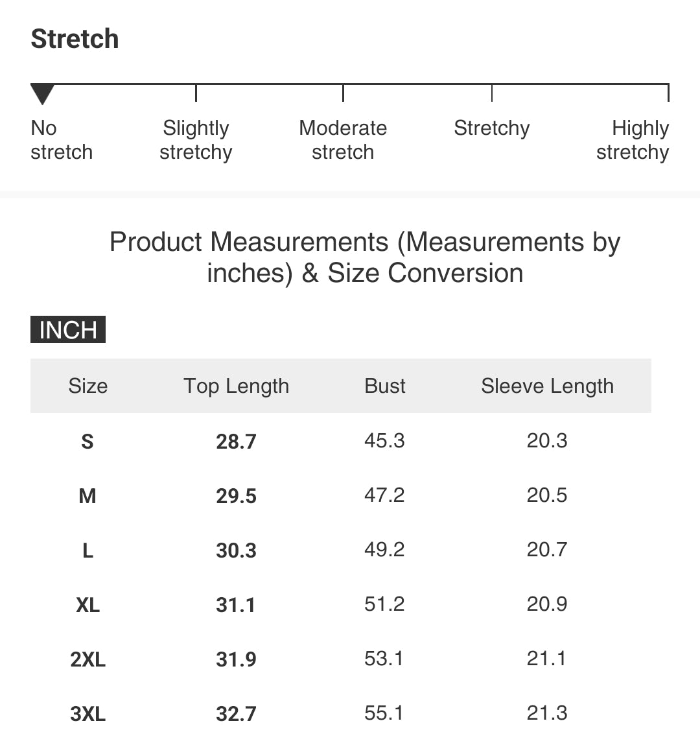The width and height of the screenshot is (700, 756).
Task: Click the 45.3 bust value for S
Action: click(x=384, y=441)
